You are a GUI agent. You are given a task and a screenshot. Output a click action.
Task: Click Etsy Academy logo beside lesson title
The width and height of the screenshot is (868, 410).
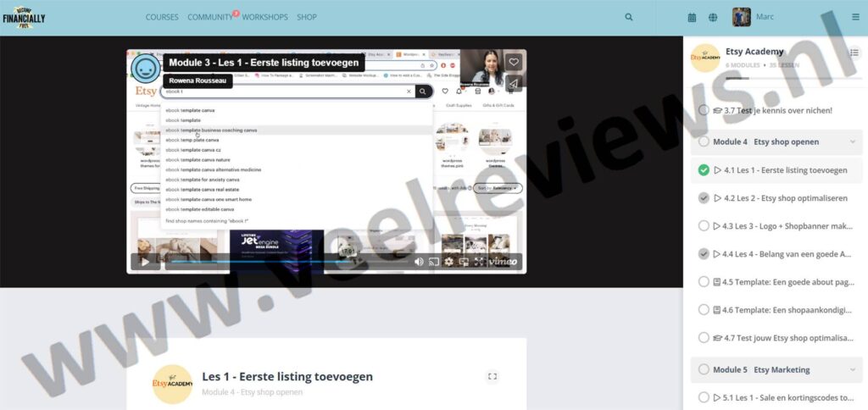point(173,384)
